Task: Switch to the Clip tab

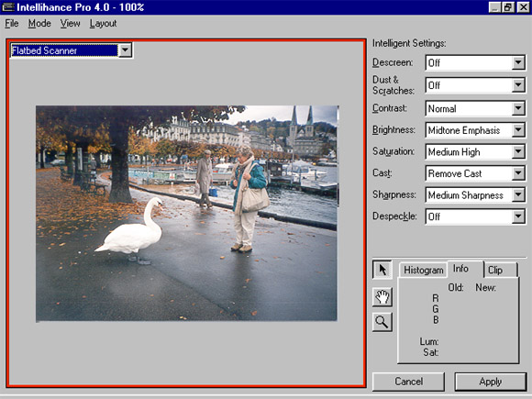Action: (500, 270)
